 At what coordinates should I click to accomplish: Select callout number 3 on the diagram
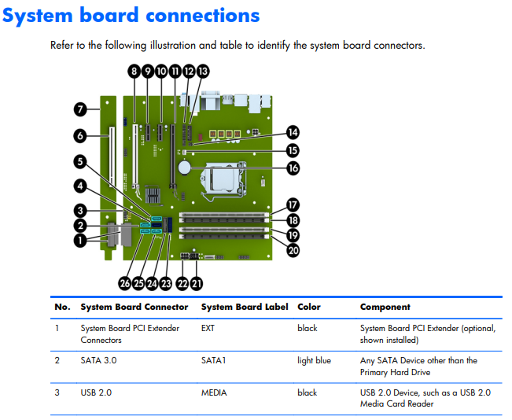[80, 211]
